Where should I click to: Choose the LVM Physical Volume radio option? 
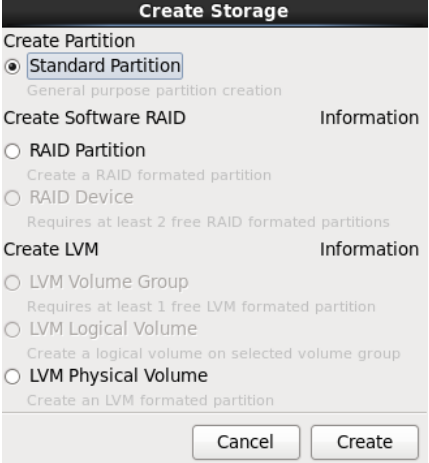[x=13, y=376]
